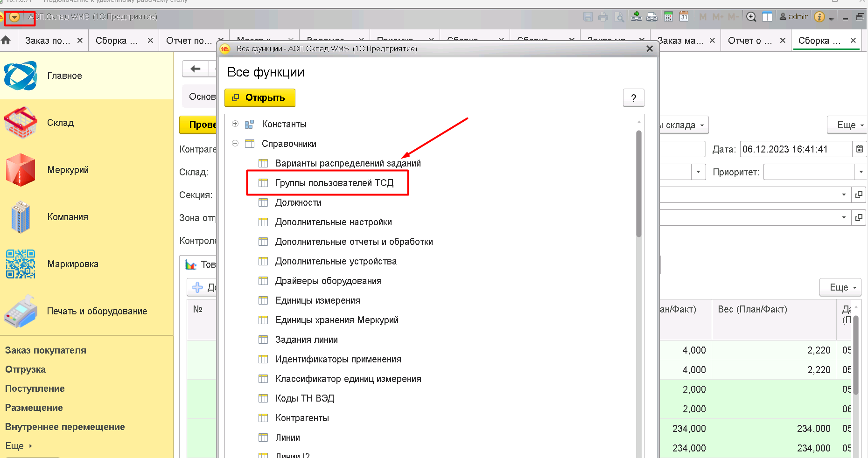Collapse the Справочники tree node
Image resolution: width=868 pixels, height=458 pixels.
(235, 144)
